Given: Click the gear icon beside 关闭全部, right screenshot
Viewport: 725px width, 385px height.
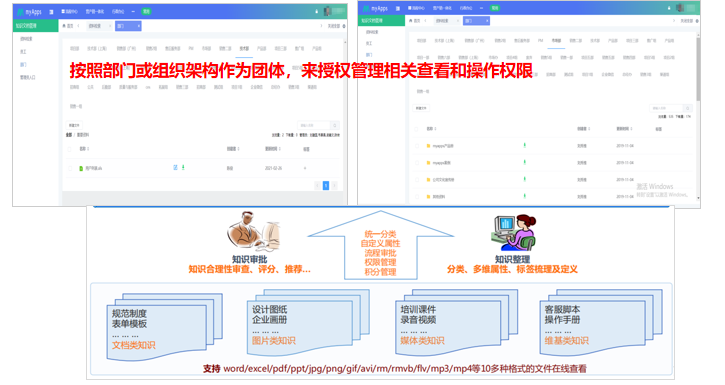Looking at the screenshot, I should [x=697, y=21].
